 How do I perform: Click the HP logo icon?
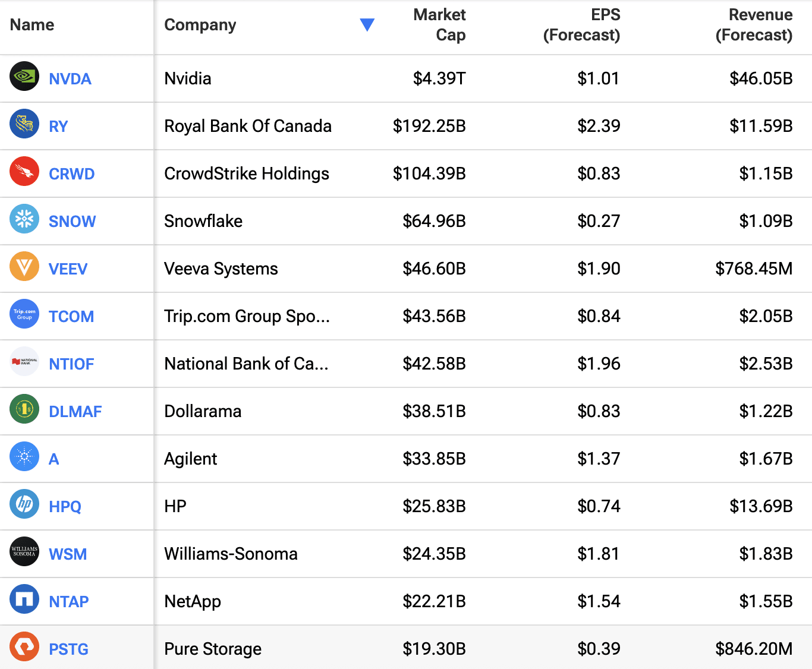tap(24, 504)
